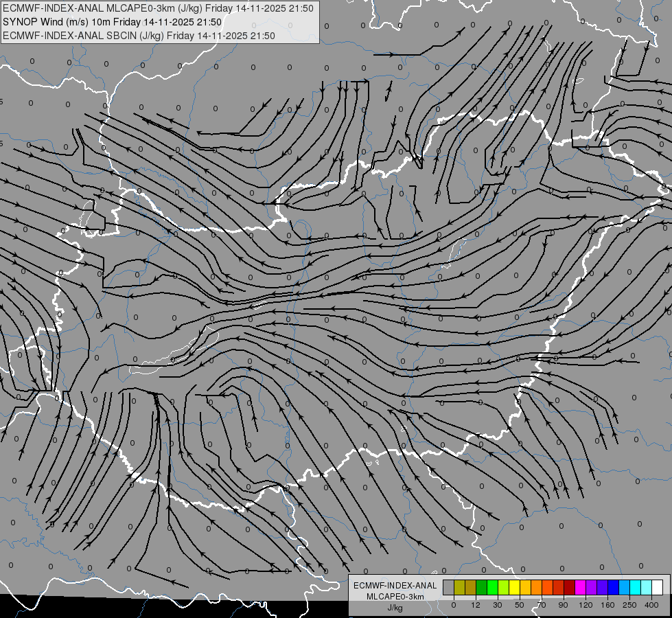The height and width of the screenshot is (618, 672).
Task: Pick the yellow-green lime legend swatch
Action: pyautogui.click(x=504, y=587)
